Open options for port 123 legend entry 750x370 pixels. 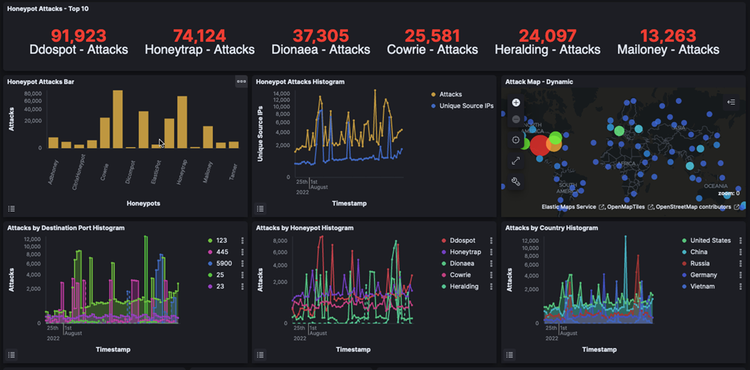coord(243,240)
